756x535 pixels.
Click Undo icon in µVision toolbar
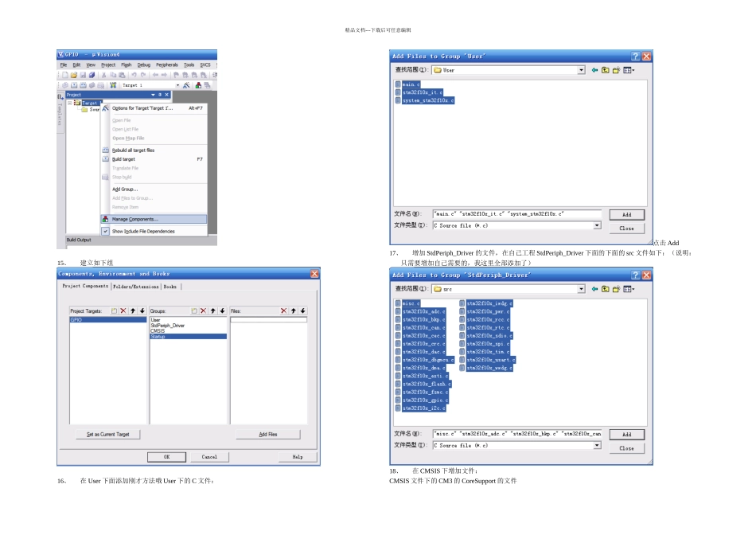pyautogui.click(x=134, y=76)
